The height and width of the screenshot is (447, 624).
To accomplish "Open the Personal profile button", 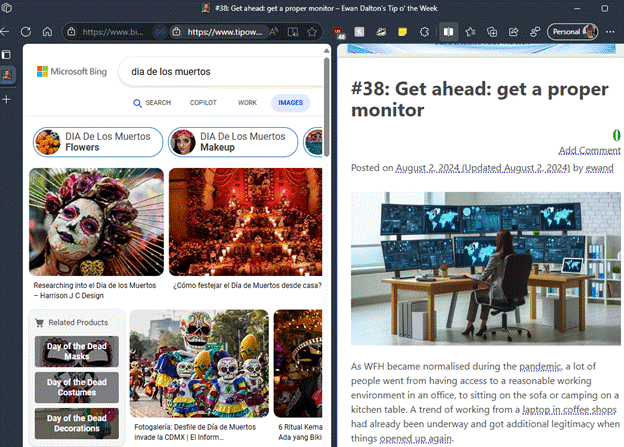I will pyautogui.click(x=572, y=32).
